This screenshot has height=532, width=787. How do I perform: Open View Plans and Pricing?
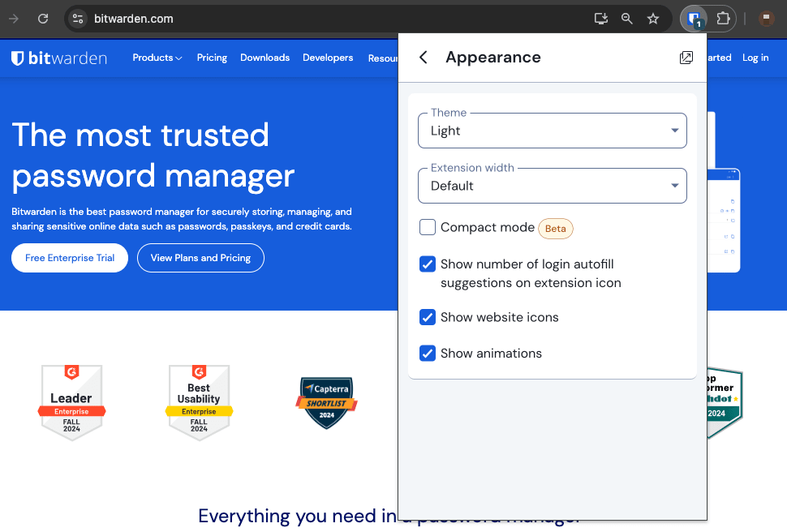200,258
